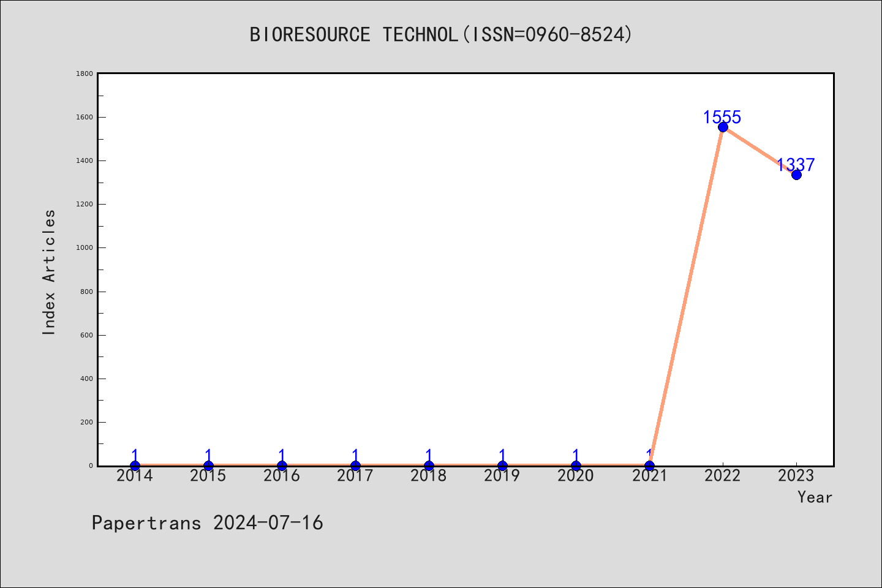Click the 2018 data point marker
Viewport: 882px width, 588px height.
(x=429, y=466)
